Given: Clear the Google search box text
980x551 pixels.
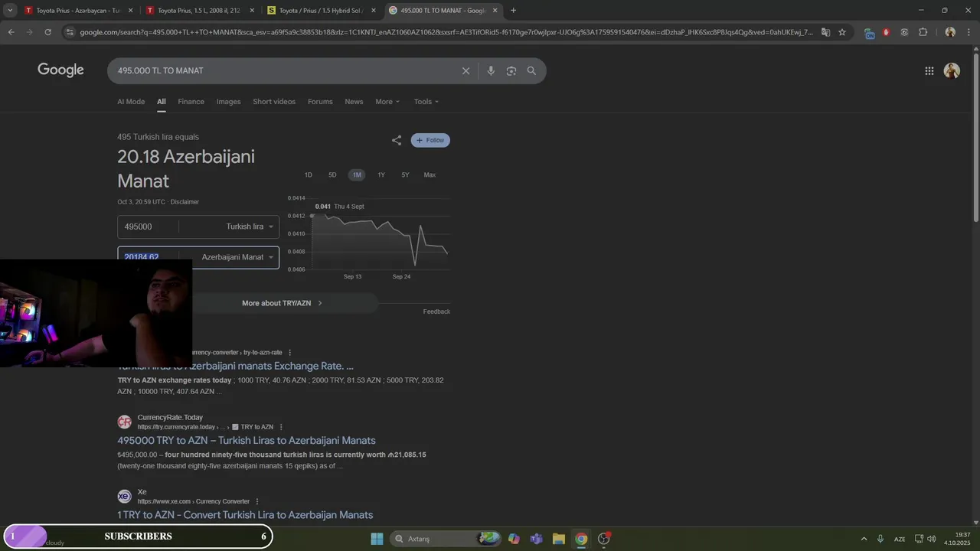Looking at the screenshot, I should click(465, 70).
